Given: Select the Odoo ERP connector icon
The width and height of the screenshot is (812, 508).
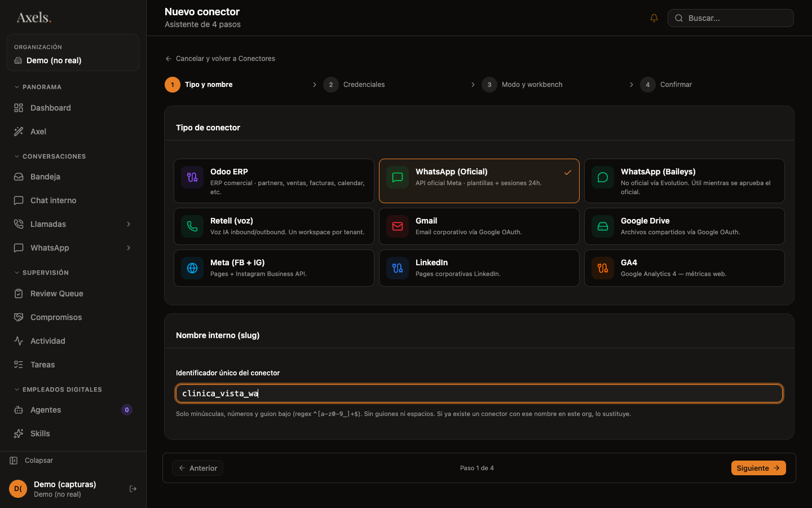Looking at the screenshot, I should tap(192, 177).
